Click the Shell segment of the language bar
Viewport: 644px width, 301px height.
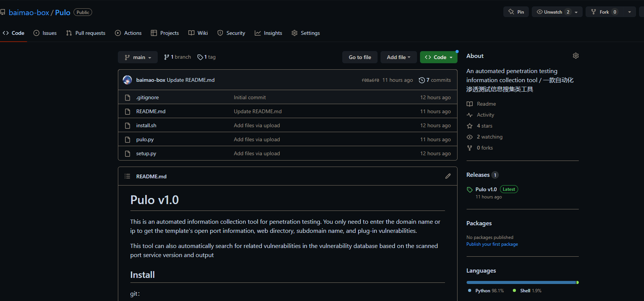[x=578, y=282]
